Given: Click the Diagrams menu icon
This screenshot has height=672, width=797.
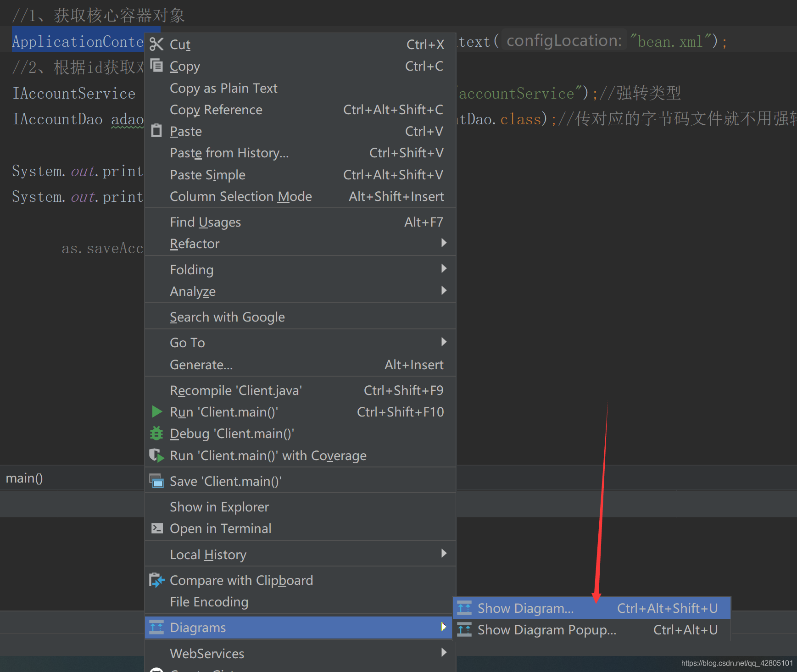Looking at the screenshot, I should coord(156,627).
